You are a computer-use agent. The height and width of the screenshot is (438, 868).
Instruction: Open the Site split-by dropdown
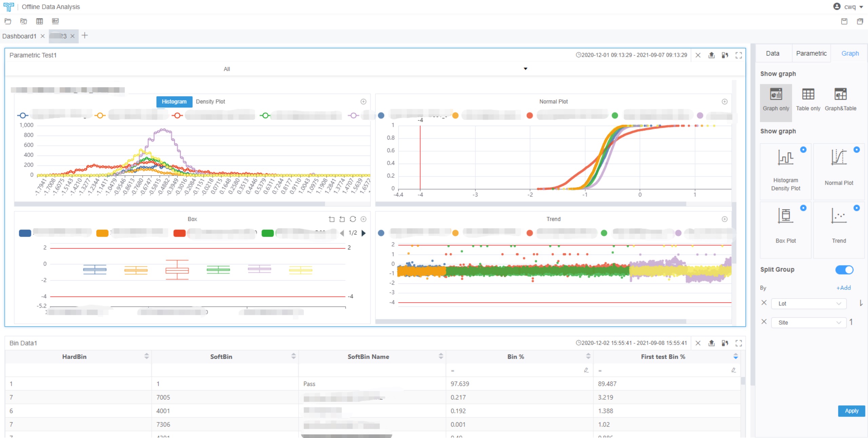(809, 323)
